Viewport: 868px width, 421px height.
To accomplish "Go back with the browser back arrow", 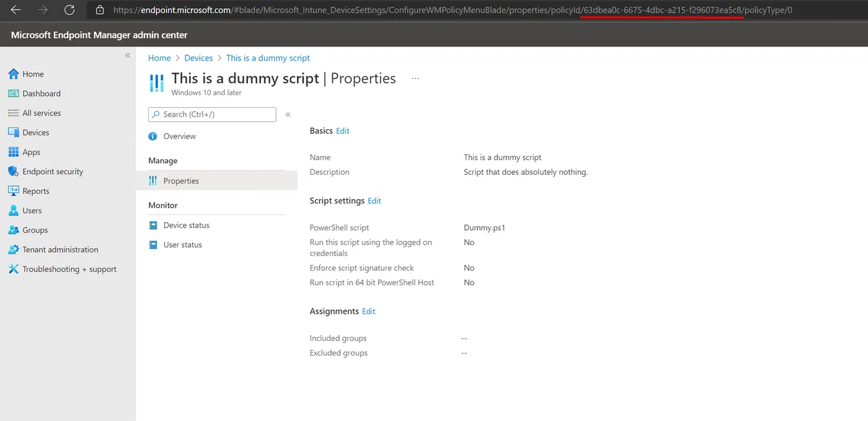I will [15, 10].
